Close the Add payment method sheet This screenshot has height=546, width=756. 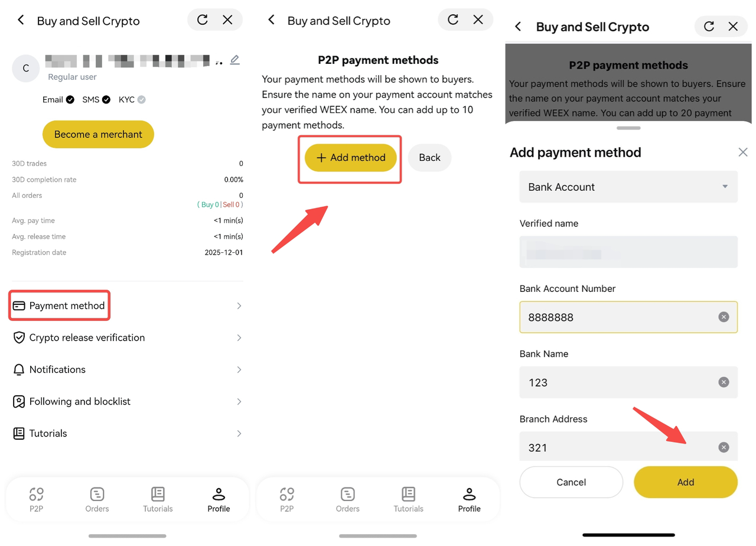point(743,152)
